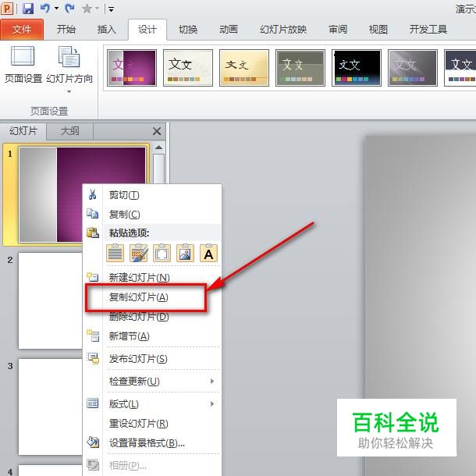Click the layout icon beside 版式(L)

pyautogui.click(x=93, y=403)
